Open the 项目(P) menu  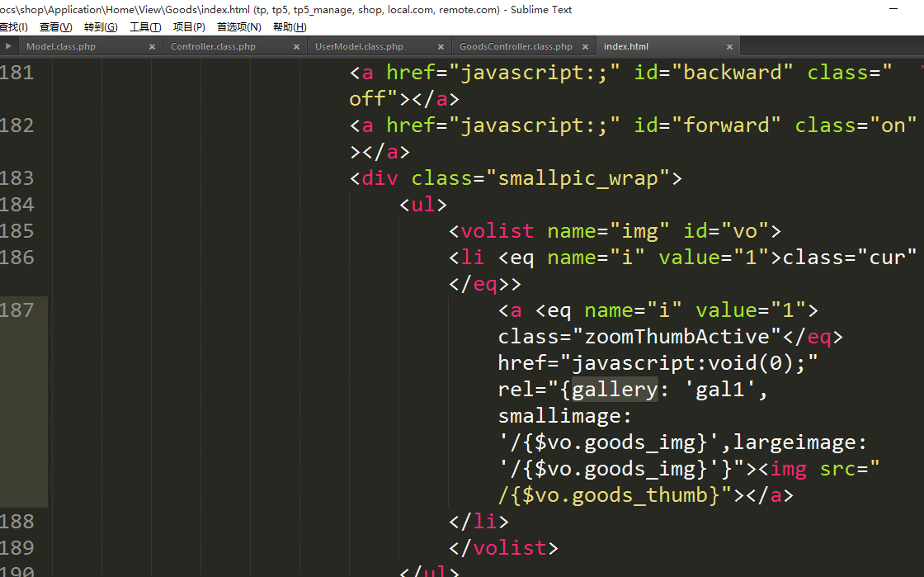point(189,27)
